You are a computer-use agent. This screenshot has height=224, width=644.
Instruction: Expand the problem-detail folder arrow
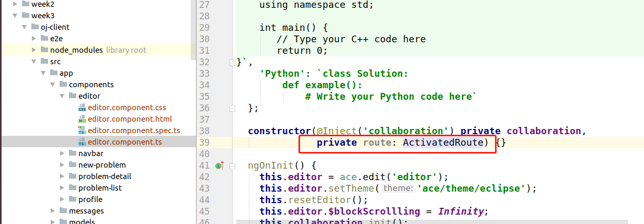tap(62, 176)
